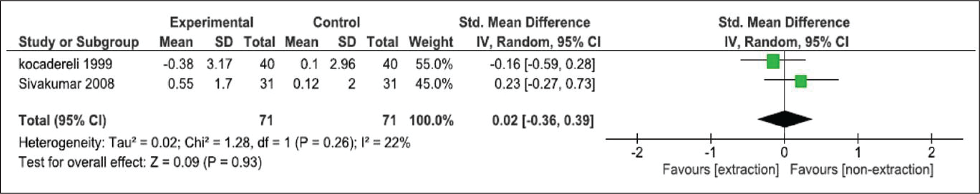Select the Study or Subgroup column header
Image resolution: width=980 pixels, height=194 pixels.
point(79,42)
